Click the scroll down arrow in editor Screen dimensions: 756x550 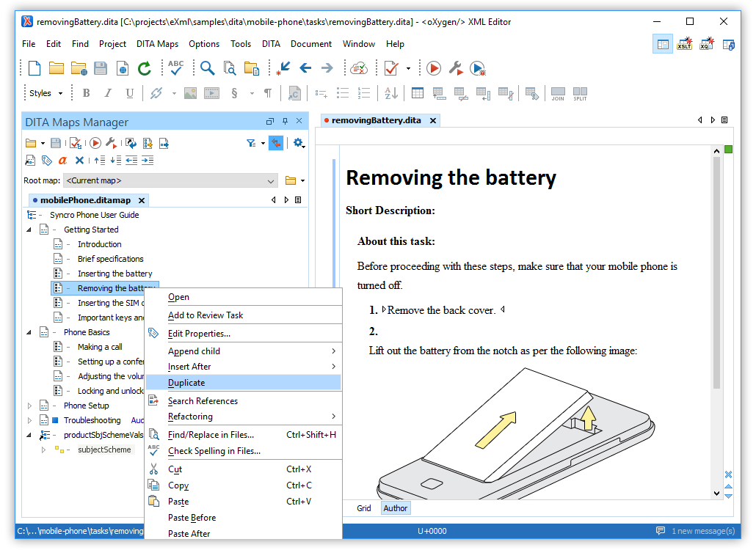(x=716, y=494)
